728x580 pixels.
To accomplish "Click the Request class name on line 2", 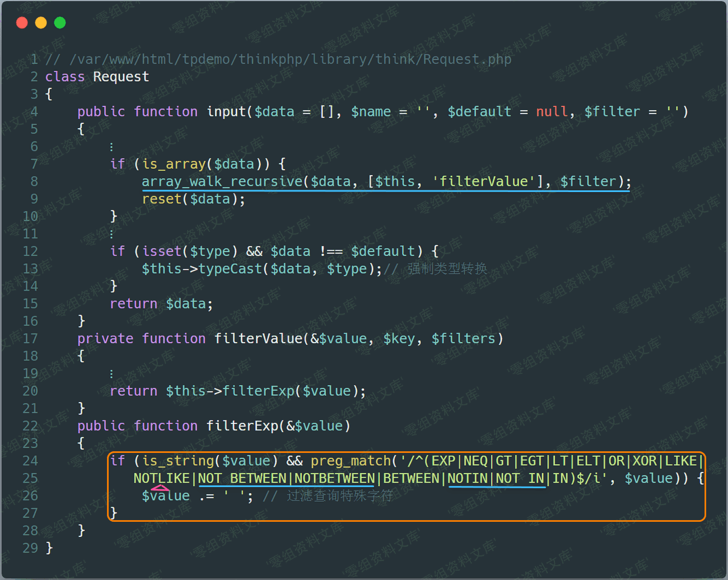I will (x=121, y=77).
